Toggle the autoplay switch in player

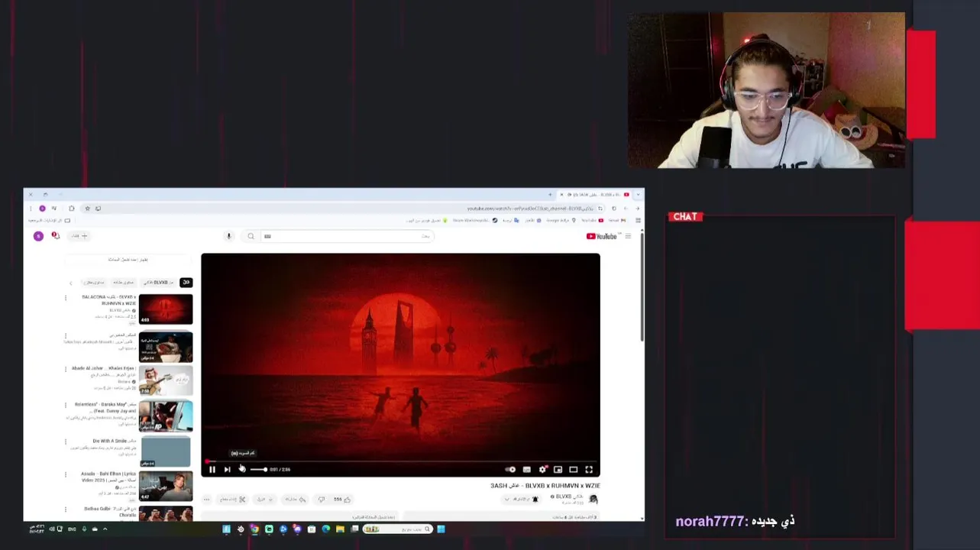point(510,470)
